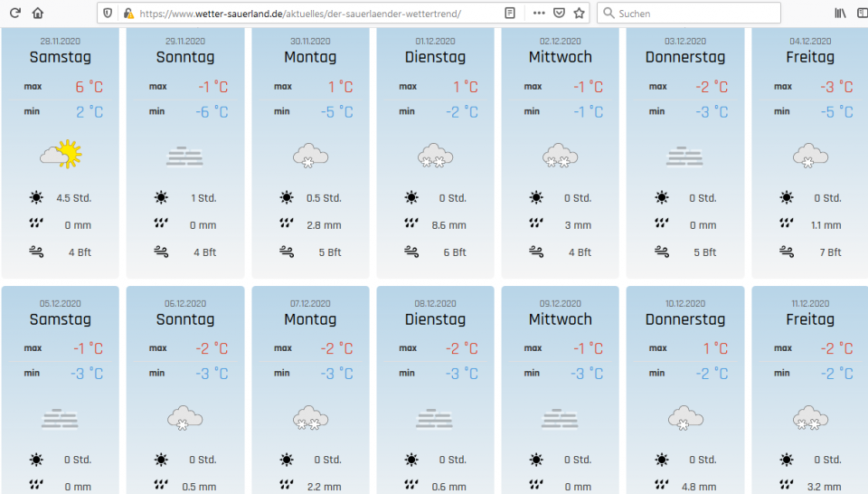
Task: Click fog icon on Sonntag 29.11.2020
Action: coord(184,157)
